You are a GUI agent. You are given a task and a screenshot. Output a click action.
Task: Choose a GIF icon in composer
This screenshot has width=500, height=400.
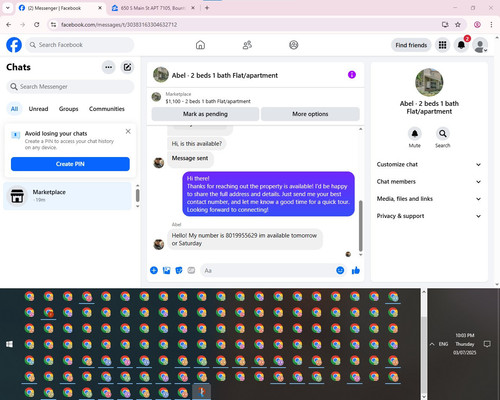click(191, 270)
